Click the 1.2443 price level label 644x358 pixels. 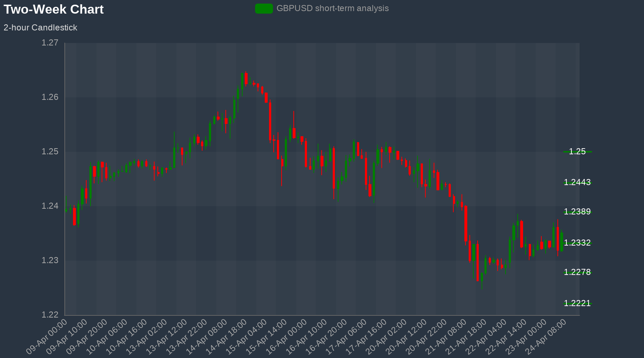click(577, 182)
